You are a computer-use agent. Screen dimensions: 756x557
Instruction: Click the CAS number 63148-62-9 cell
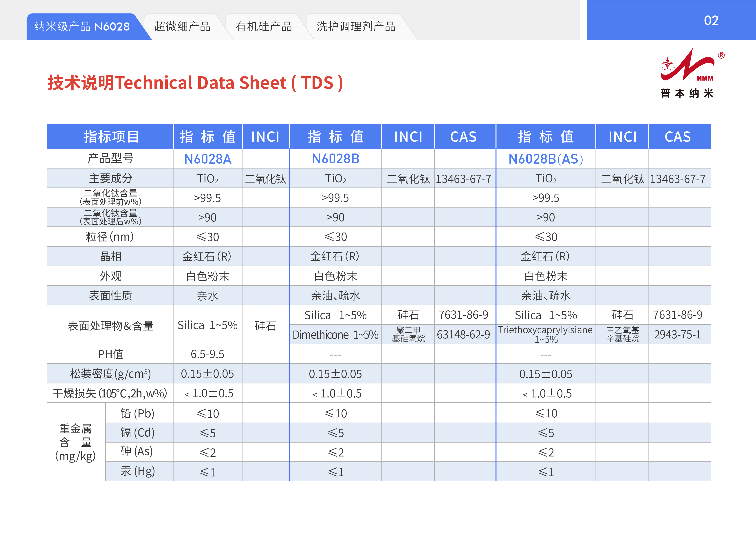[463, 334]
